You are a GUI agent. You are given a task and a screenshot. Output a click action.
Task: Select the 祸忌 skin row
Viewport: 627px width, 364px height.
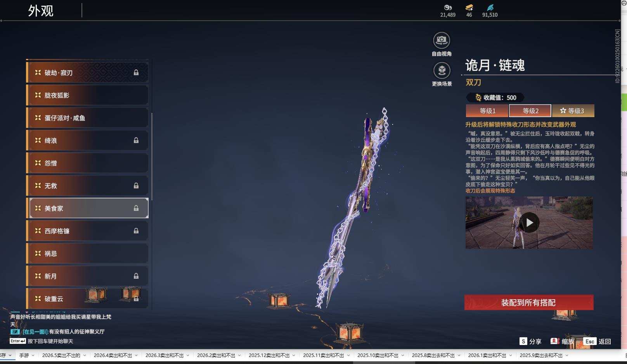[87, 254]
